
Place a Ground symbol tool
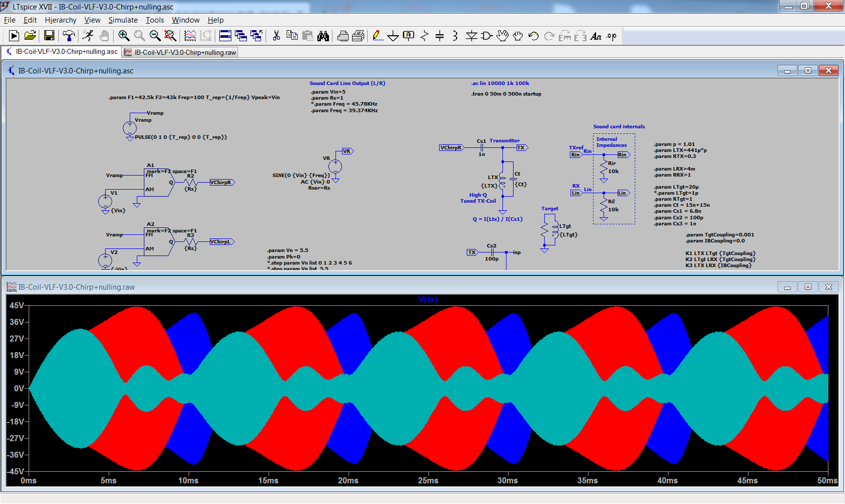[393, 36]
